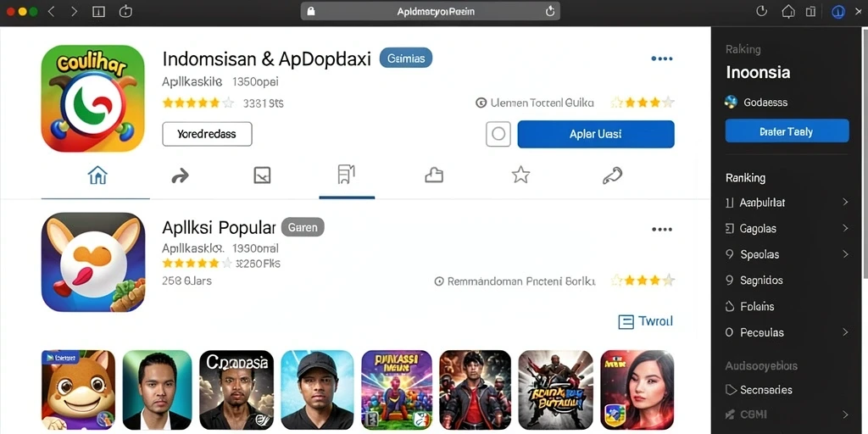
Task: Click the 3331 Sts star rating under Indomsisan
Action: 198,103
